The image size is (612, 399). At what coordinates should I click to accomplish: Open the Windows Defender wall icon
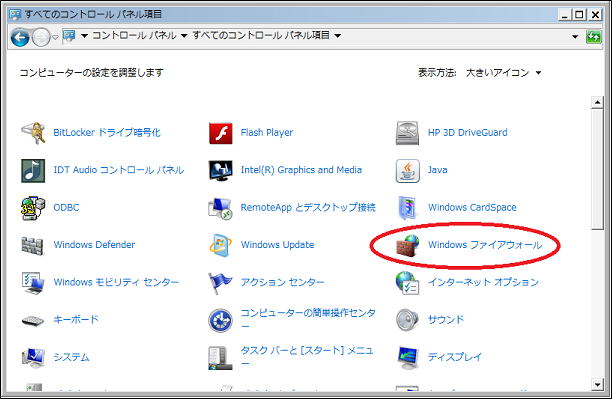pos(32,246)
